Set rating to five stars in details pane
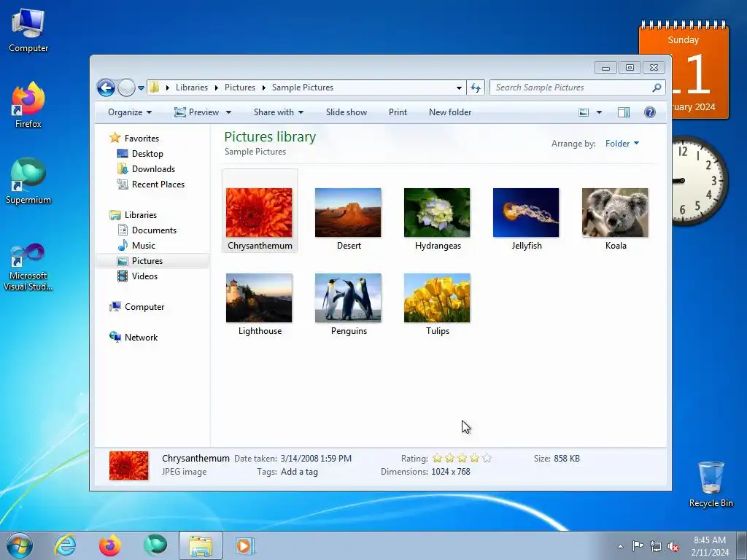Image resolution: width=747 pixels, height=560 pixels. pyautogui.click(x=487, y=459)
